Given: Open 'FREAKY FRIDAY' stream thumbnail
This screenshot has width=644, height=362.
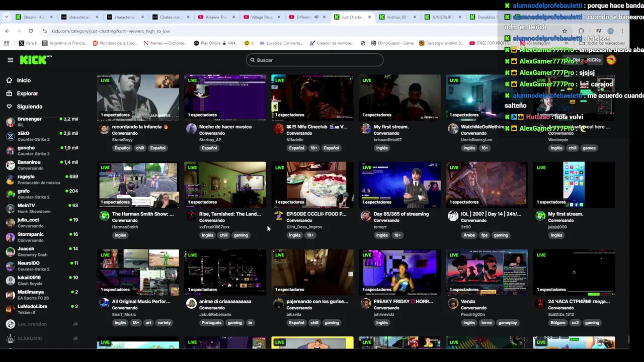Looking at the screenshot, I should coord(399,272).
